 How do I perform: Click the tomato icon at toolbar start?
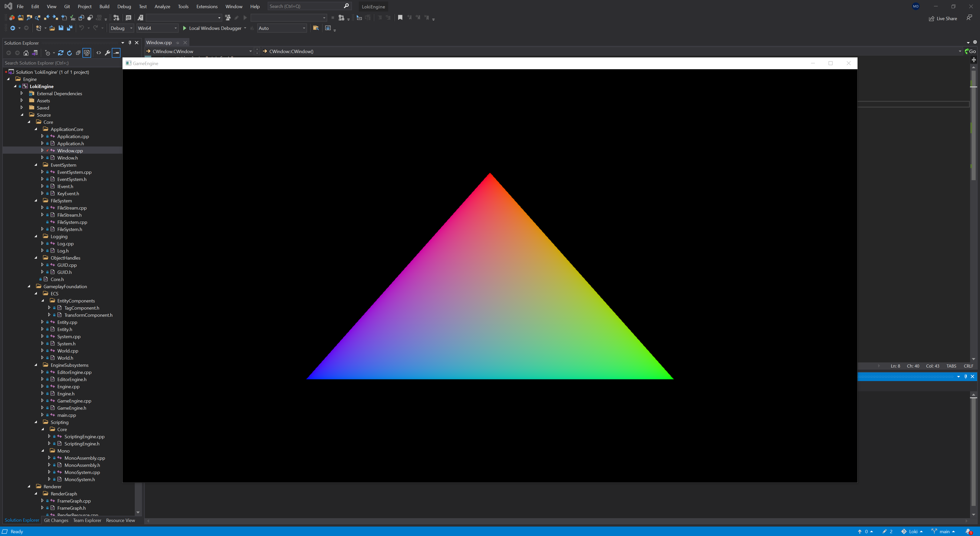pos(12,18)
